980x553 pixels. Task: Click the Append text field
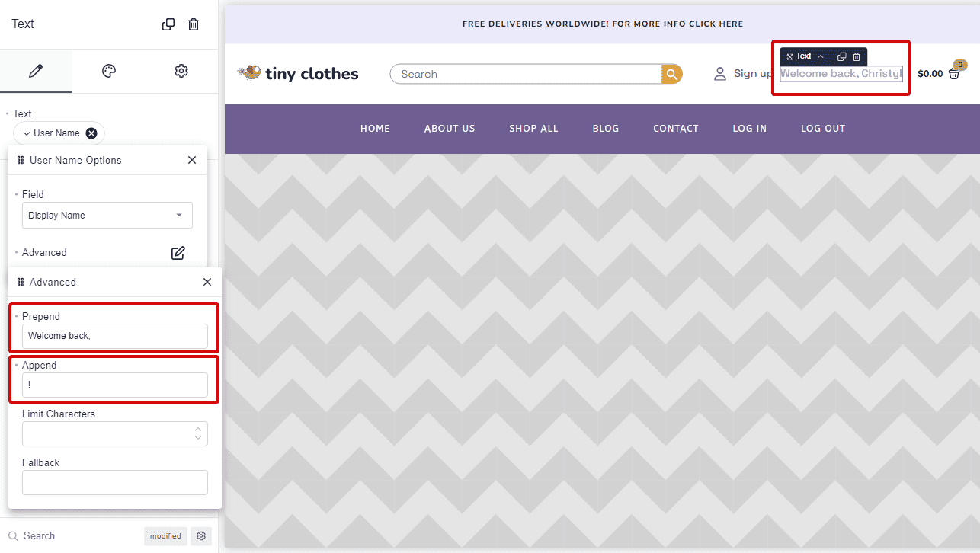114,385
